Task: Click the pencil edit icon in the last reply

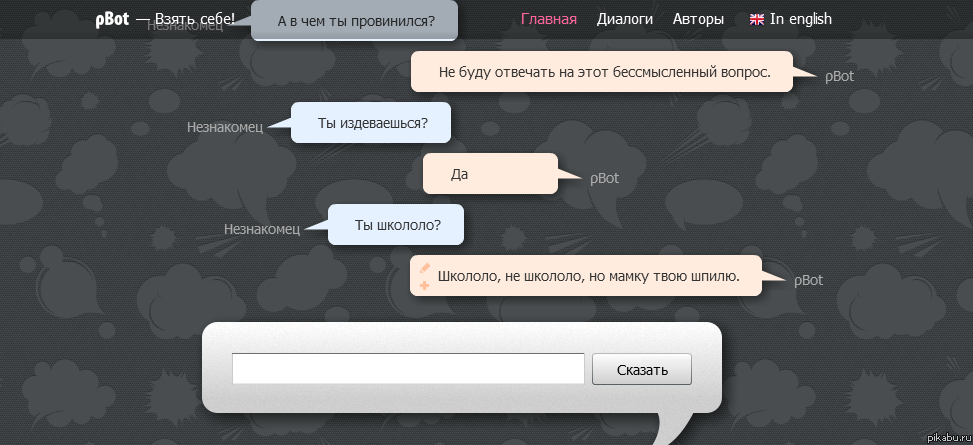Action: tap(425, 268)
